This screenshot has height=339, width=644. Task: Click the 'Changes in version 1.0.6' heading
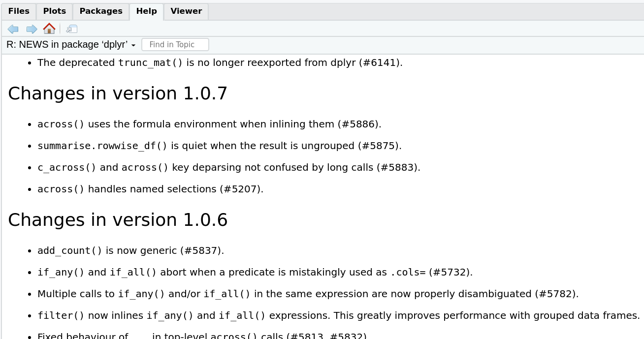click(x=118, y=220)
